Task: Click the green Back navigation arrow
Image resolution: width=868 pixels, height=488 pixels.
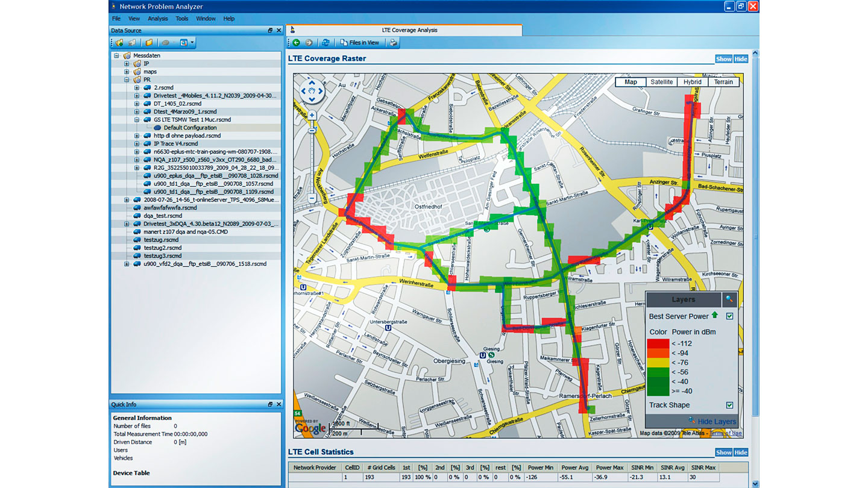Action: [296, 43]
